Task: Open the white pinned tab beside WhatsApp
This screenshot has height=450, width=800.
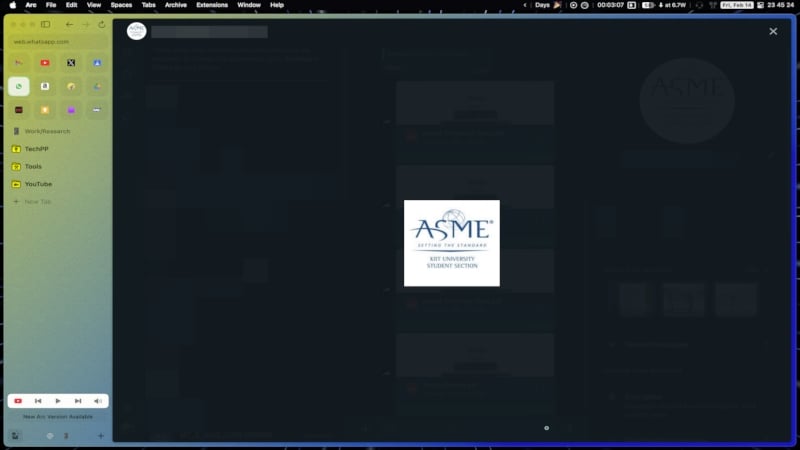Action: [45, 86]
